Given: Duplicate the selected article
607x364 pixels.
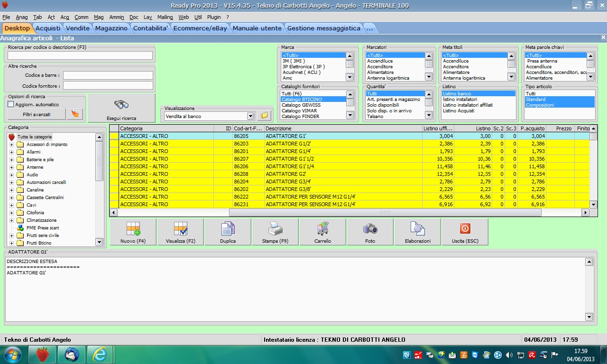Looking at the screenshot, I should tap(228, 232).
